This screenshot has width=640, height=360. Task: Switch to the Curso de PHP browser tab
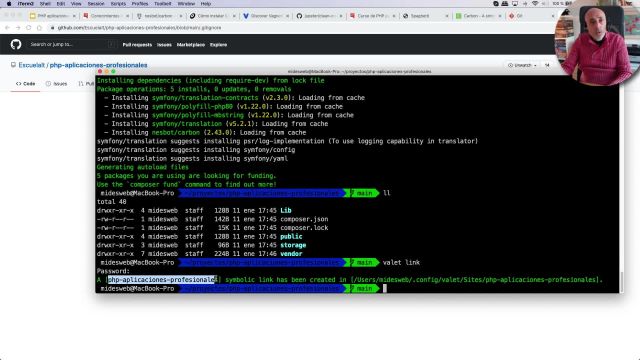coord(372,16)
